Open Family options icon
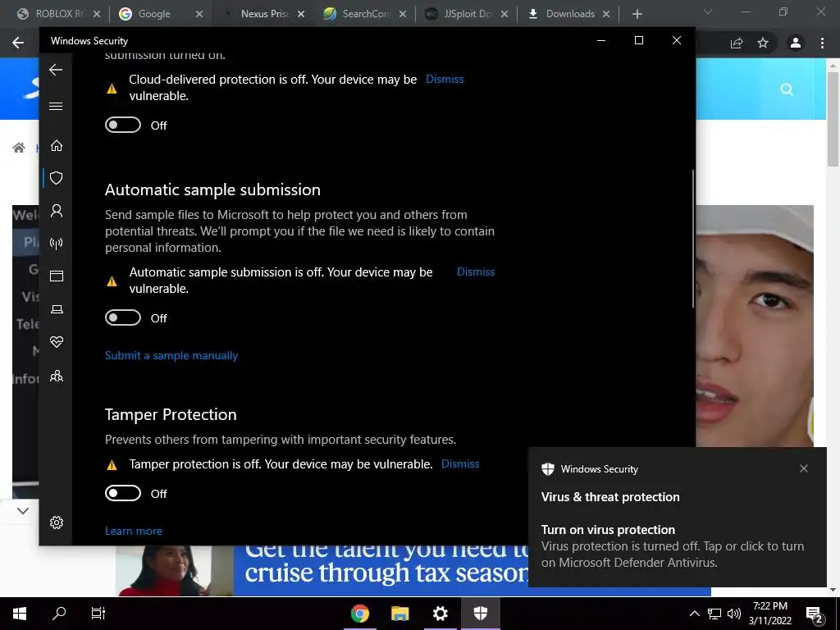 pyautogui.click(x=57, y=376)
